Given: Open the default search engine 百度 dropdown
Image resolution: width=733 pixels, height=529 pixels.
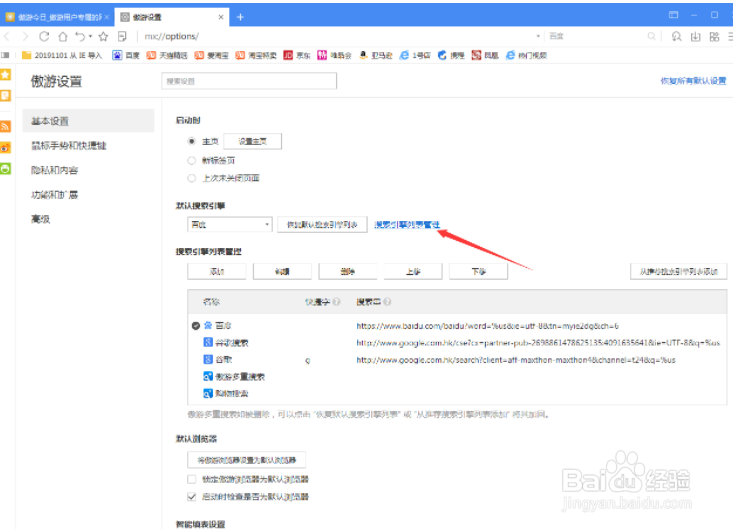Looking at the screenshot, I should pyautogui.click(x=230, y=225).
